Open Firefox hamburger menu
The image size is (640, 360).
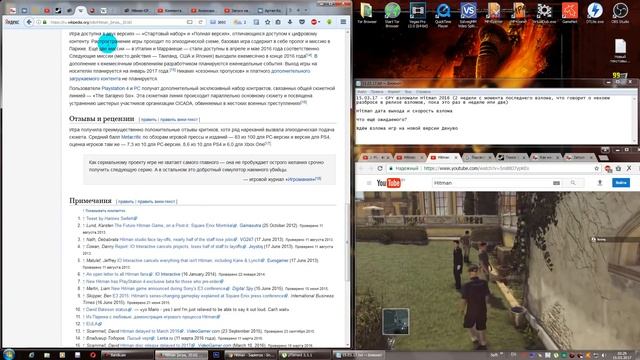pos(343,22)
